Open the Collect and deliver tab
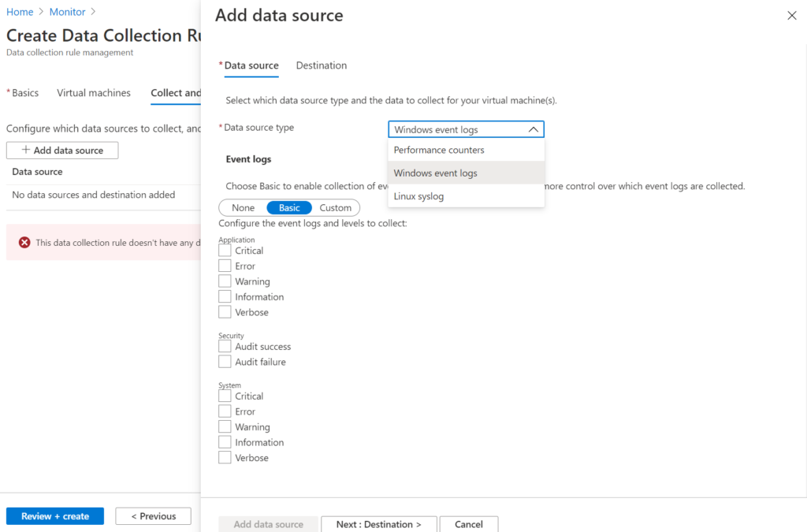This screenshot has height=532, width=807. coord(176,93)
